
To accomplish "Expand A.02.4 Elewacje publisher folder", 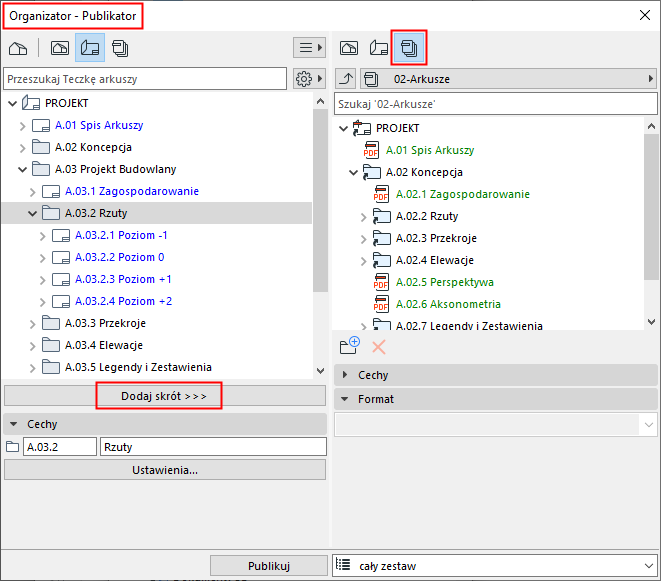I will 363,261.
